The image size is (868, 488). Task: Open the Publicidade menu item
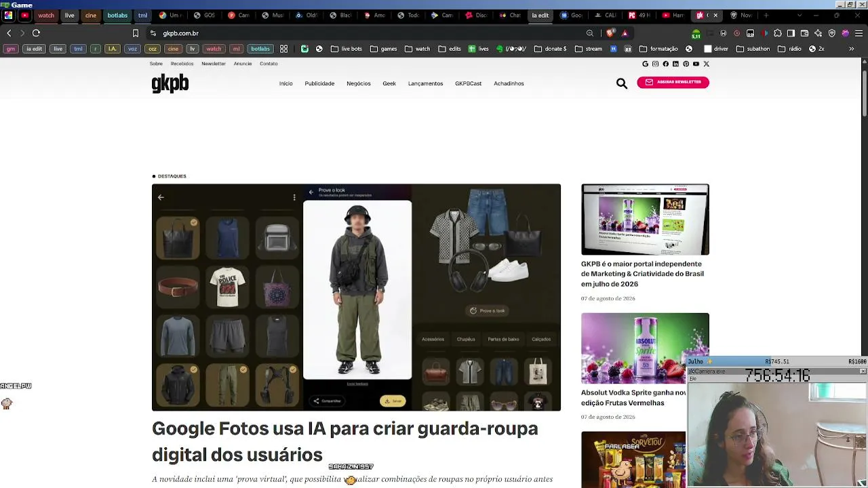tap(319, 83)
